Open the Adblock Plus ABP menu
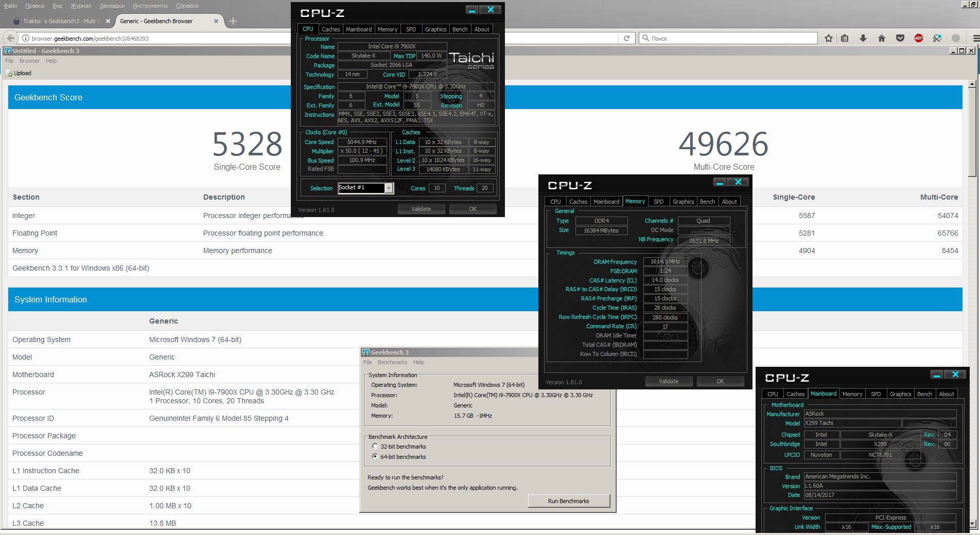Viewport: 980px width, 535px height. [x=919, y=38]
